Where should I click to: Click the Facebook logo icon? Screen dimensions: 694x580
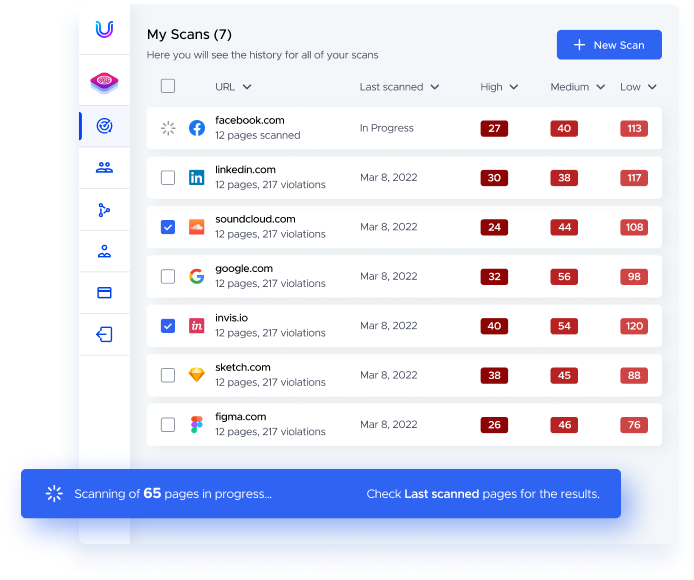pos(197,128)
